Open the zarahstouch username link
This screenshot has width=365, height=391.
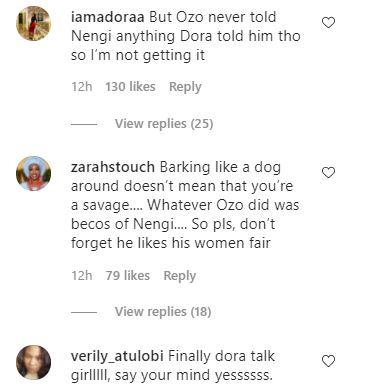tap(113, 167)
